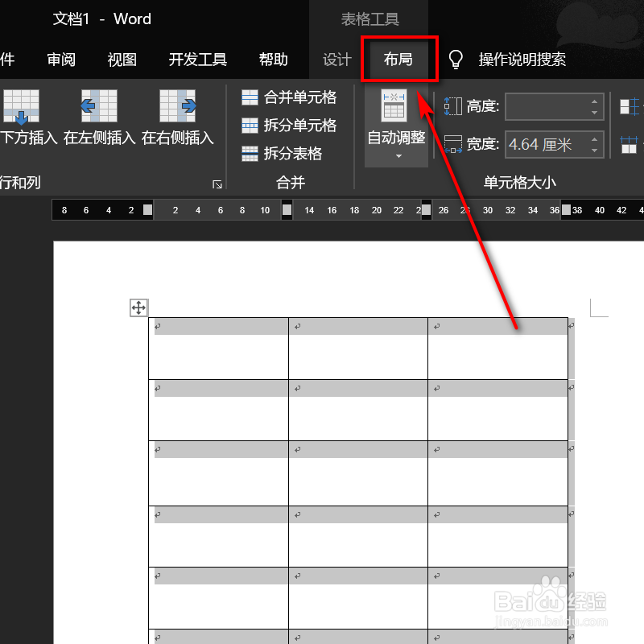Click the third cell of table row four
Viewport: 644px width, 644px height.
tap(497, 537)
